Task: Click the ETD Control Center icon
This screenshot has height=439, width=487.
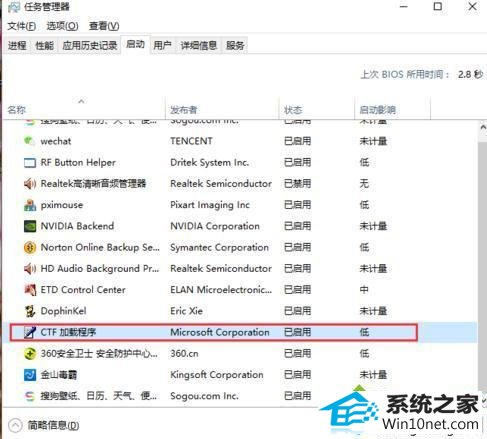Action: coord(30,290)
